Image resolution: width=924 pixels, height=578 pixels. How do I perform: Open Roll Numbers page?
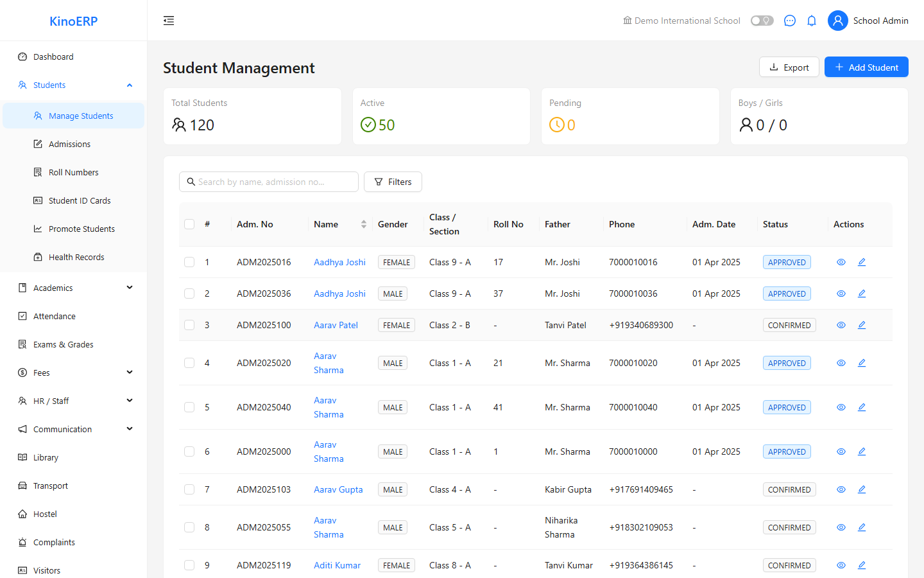pos(73,172)
